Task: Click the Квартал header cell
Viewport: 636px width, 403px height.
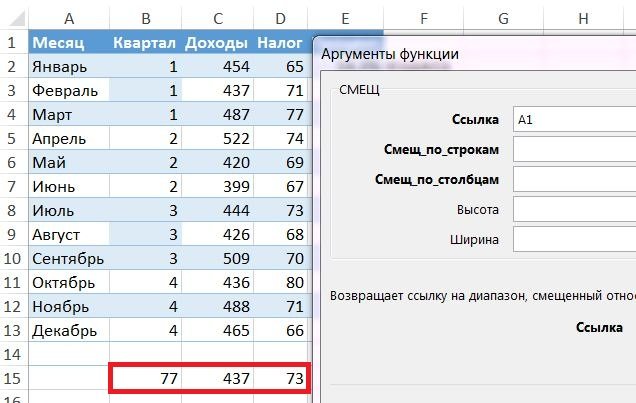Action: tap(145, 43)
